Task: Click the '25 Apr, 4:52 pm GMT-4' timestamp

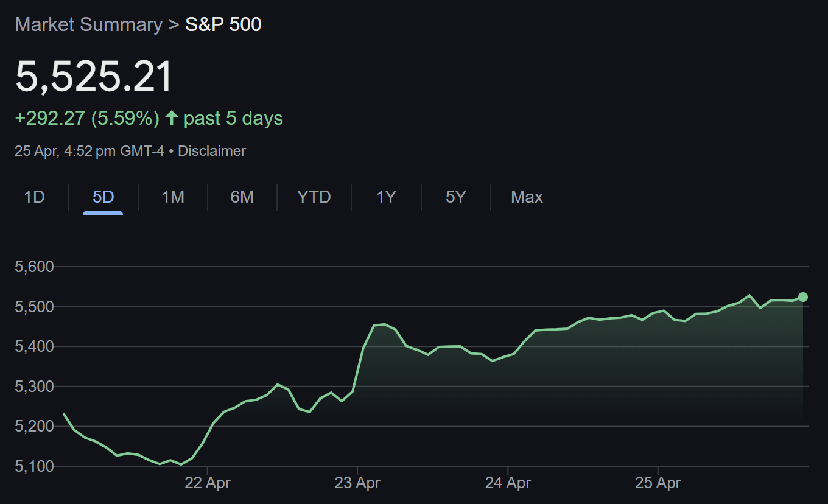Action: tap(89, 151)
